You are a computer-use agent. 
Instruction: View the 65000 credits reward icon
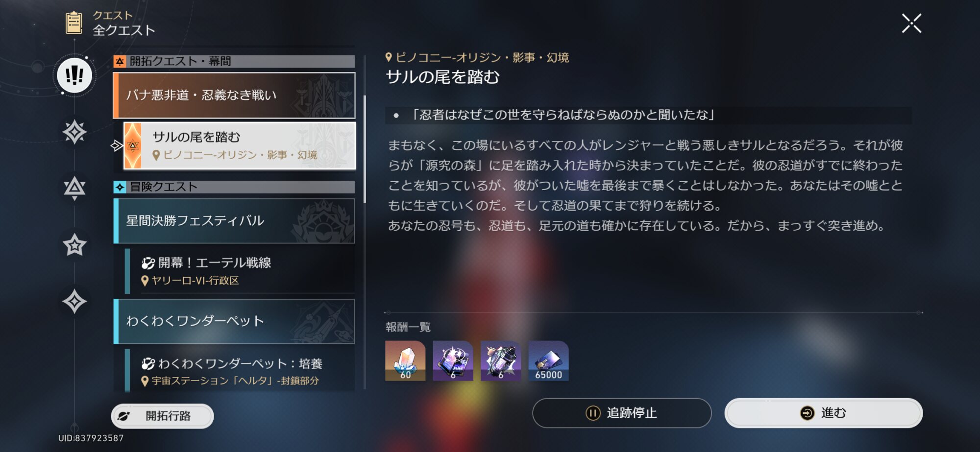(x=548, y=361)
